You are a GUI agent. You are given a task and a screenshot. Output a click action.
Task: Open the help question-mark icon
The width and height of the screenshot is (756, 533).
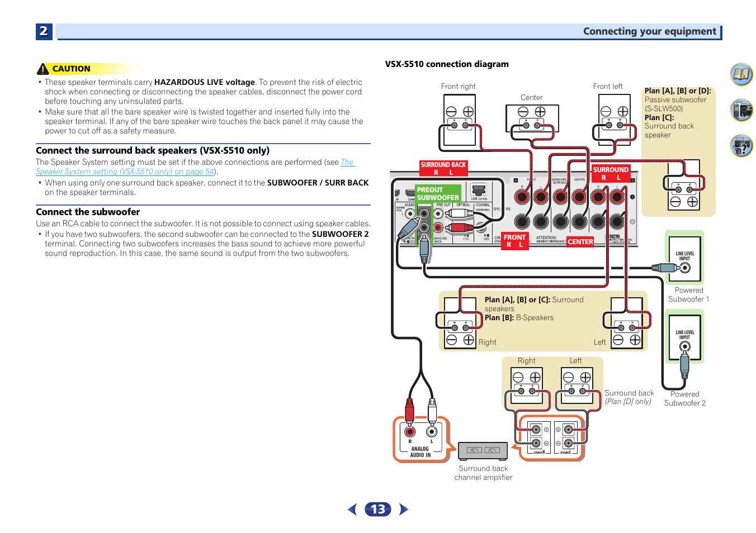coord(741,146)
